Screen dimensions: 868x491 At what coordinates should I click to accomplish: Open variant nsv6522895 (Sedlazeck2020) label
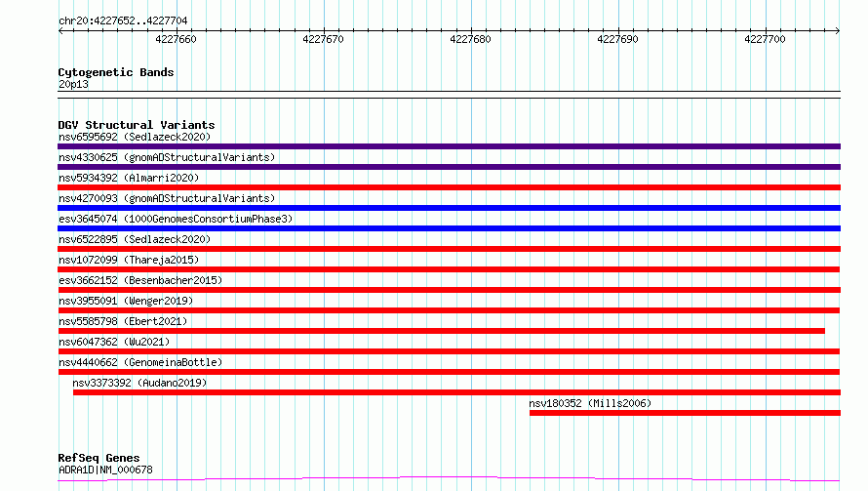click(135, 239)
